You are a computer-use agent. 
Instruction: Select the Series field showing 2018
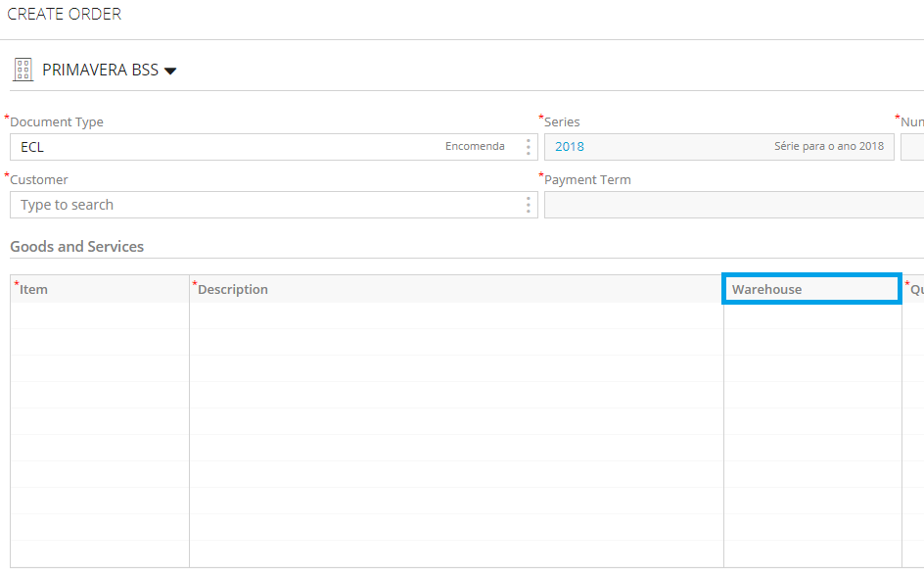[x=718, y=147]
